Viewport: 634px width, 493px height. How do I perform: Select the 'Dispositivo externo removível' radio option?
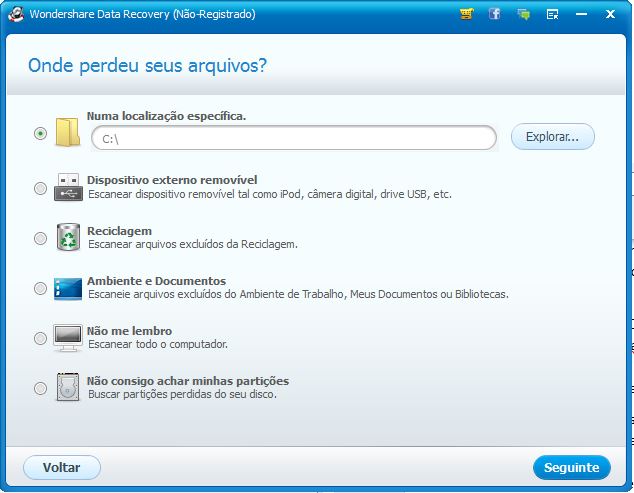click(x=40, y=188)
